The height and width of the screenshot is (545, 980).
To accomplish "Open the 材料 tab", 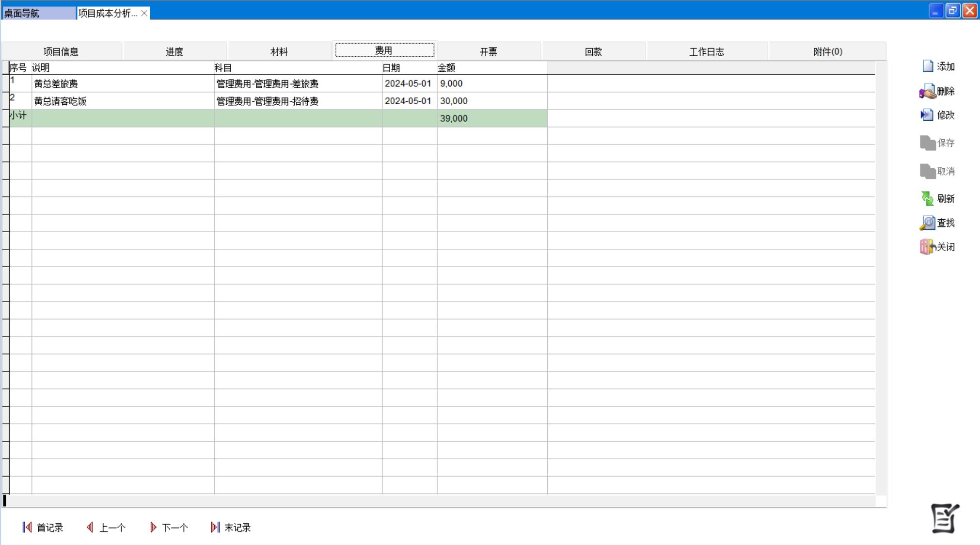I will click(x=279, y=51).
